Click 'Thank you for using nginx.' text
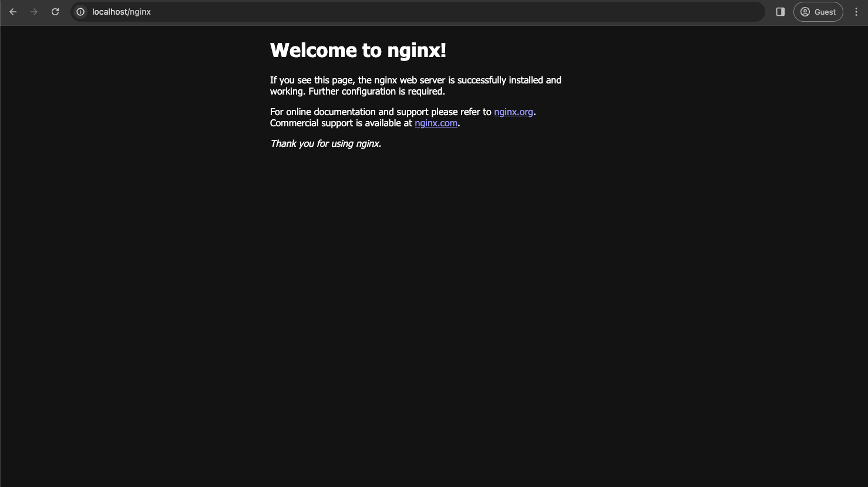The height and width of the screenshot is (487, 868). click(325, 143)
